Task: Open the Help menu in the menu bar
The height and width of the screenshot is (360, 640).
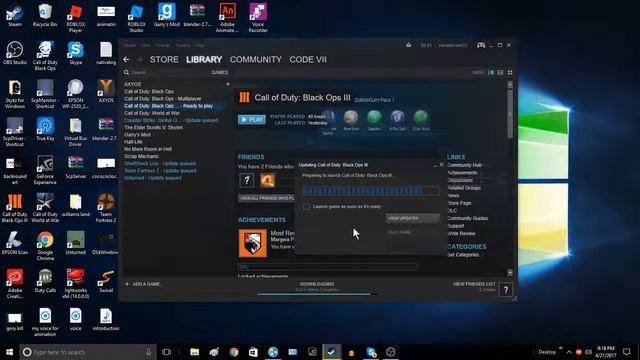Action: (200, 45)
